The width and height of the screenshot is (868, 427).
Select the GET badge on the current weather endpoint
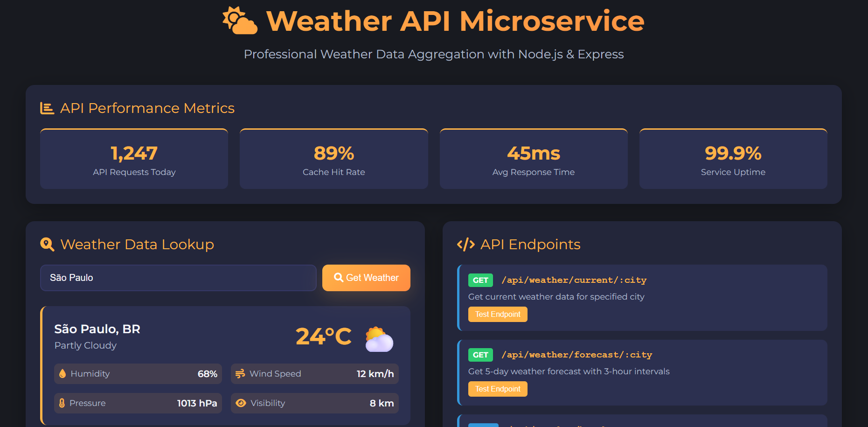pyautogui.click(x=480, y=280)
